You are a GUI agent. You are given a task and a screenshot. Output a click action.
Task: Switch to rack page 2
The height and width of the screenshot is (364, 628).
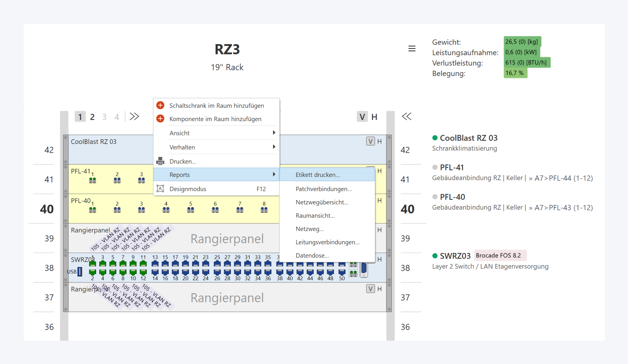click(92, 117)
